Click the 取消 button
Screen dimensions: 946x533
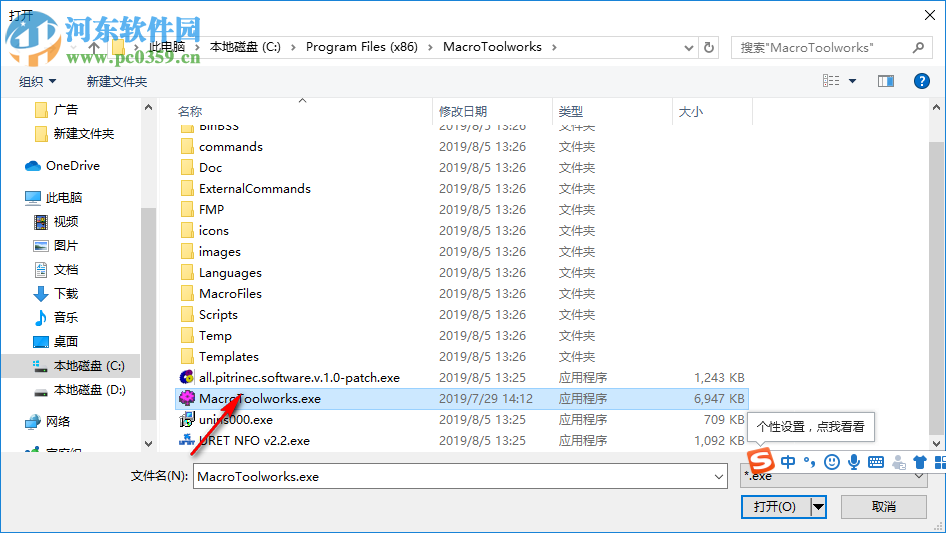[x=883, y=506]
